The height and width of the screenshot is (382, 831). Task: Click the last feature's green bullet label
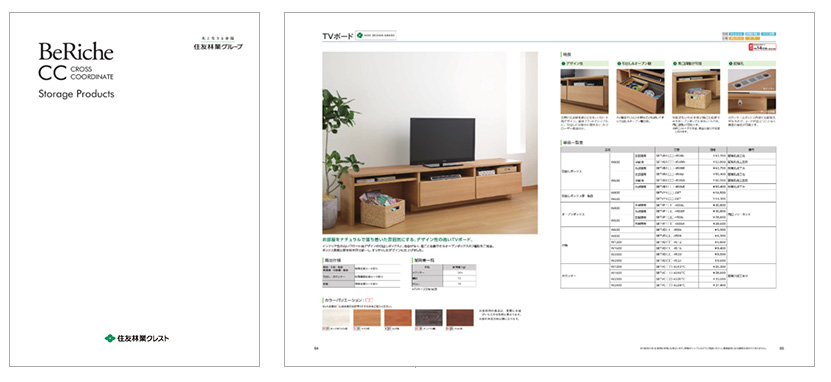click(x=752, y=63)
